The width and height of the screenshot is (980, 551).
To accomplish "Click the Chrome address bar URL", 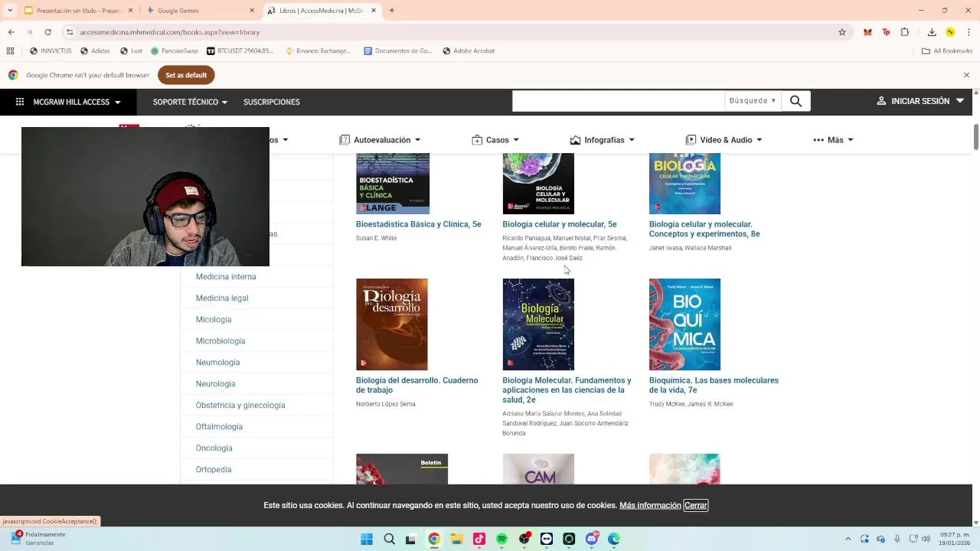I will [x=170, y=32].
